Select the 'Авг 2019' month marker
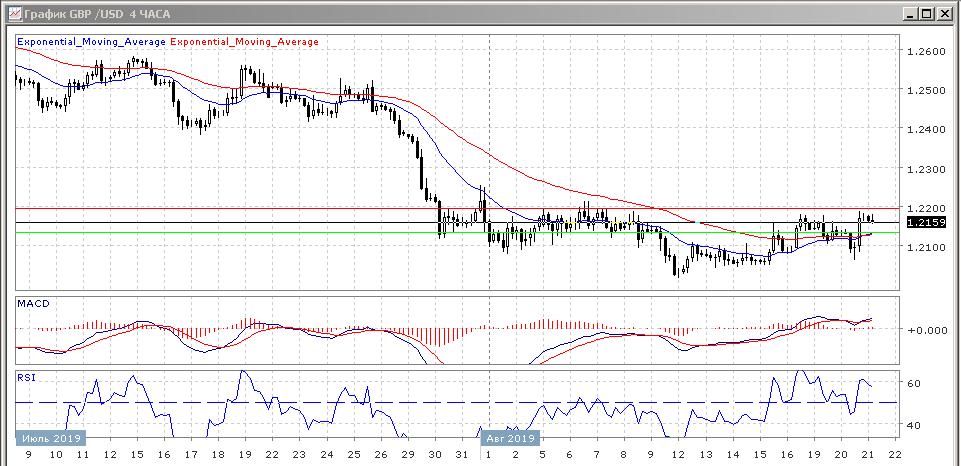The height and width of the screenshot is (466, 961). pyautogui.click(x=512, y=438)
